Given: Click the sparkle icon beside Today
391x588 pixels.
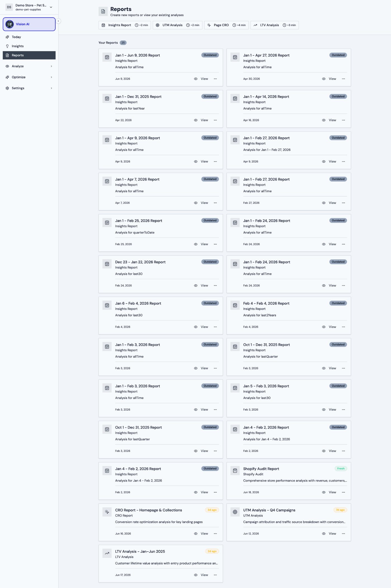Looking at the screenshot, I should [7, 37].
